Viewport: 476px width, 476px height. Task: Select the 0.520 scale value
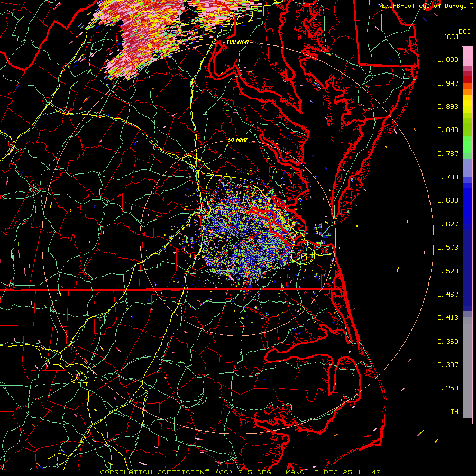pos(448,271)
